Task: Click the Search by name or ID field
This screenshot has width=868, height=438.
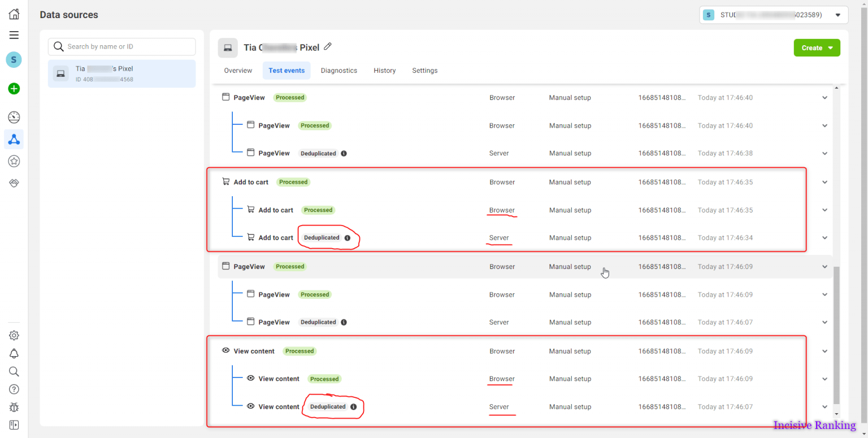Action: tap(121, 46)
